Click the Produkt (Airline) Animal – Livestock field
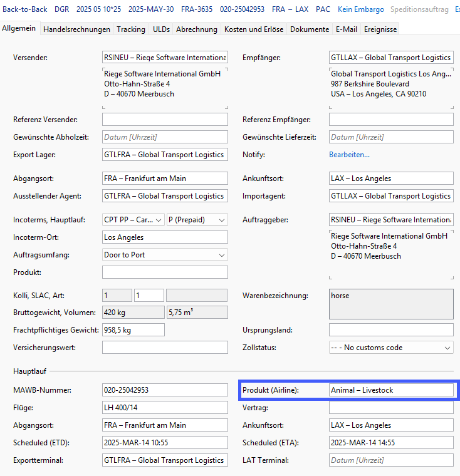Viewport: 460px width, 476px height. [x=391, y=390]
